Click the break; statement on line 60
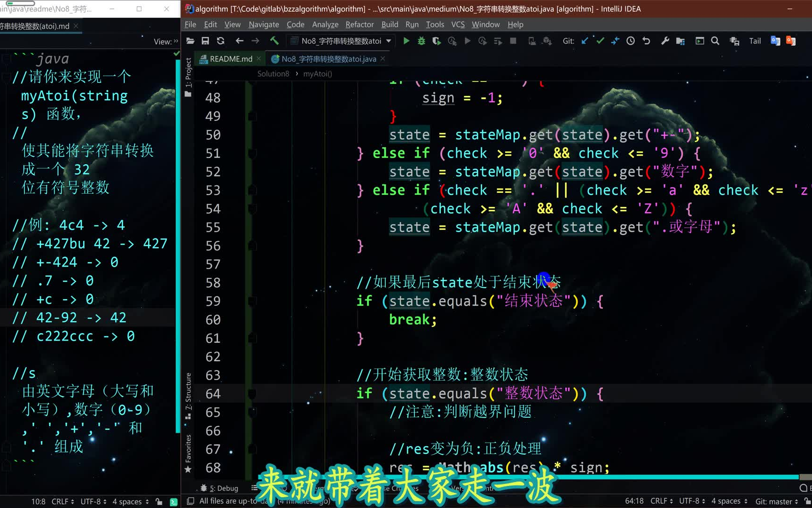Screen dimensions: 812x508 pos(413,320)
